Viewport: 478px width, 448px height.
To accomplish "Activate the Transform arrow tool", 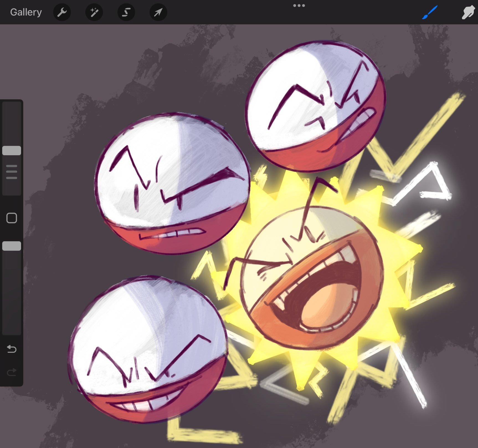I will click(x=158, y=12).
